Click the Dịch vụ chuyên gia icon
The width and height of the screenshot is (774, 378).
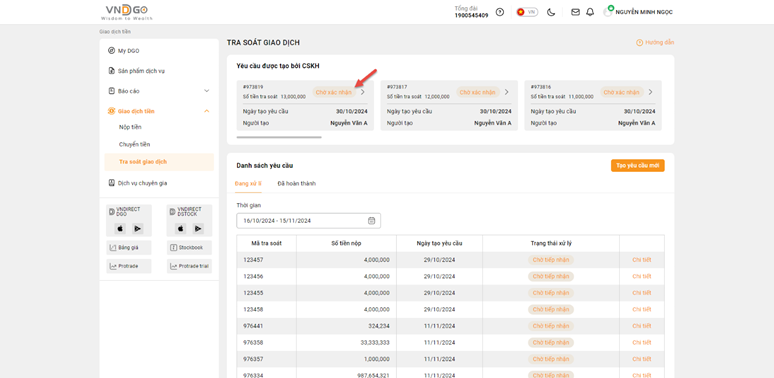[111, 183]
